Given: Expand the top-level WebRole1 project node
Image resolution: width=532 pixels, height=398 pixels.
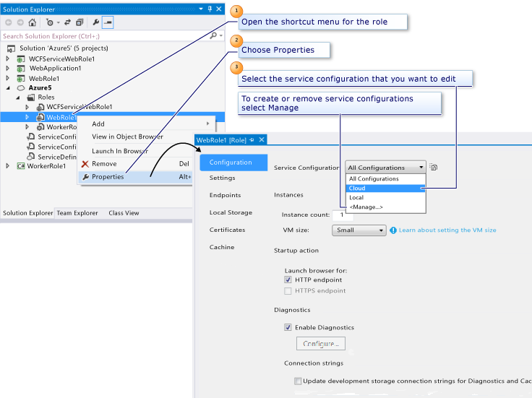Looking at the screenshot, I should coord(8,78).
